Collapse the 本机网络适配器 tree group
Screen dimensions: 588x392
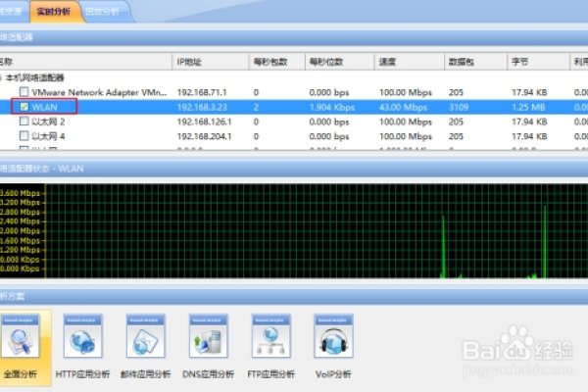tap(1, 77)
